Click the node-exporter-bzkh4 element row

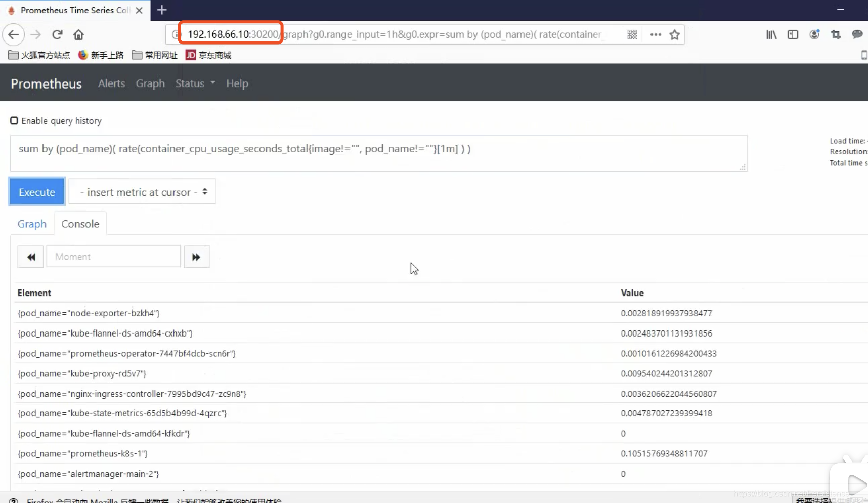coord(89,313)
